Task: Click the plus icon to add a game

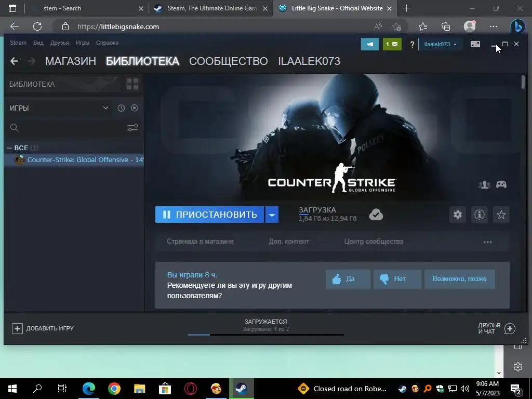Action: tap(17, 328)
